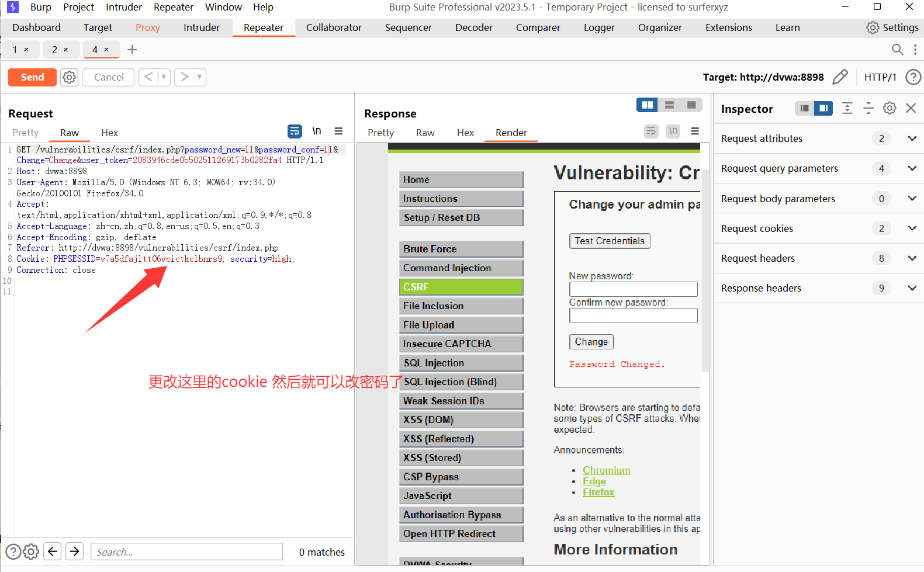Switch to the Collaborator tab
924x572 pixels.
click(x=334, y=27)
